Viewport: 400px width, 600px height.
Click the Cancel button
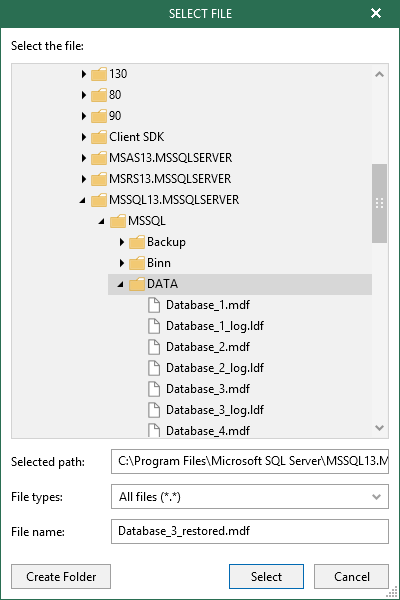(351, 576)
